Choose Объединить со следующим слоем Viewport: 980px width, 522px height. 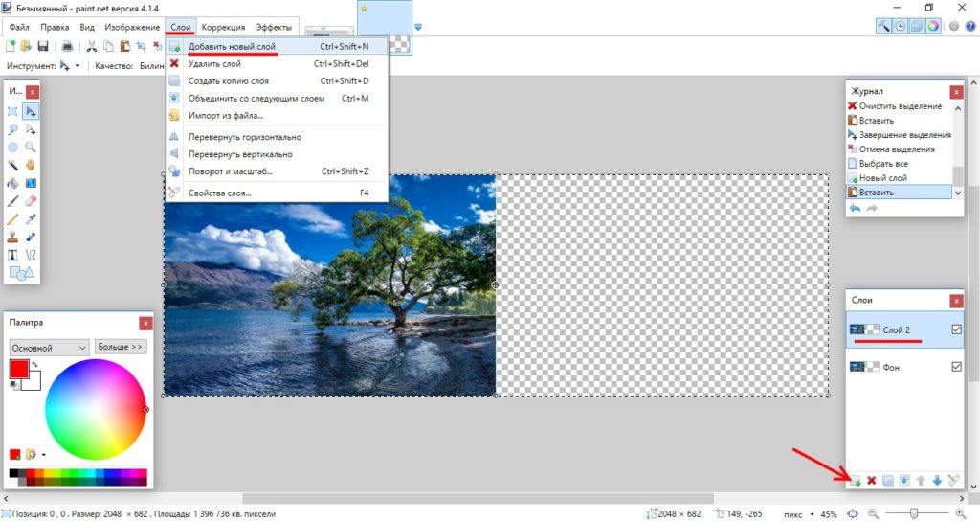click(x=278, y=98)
